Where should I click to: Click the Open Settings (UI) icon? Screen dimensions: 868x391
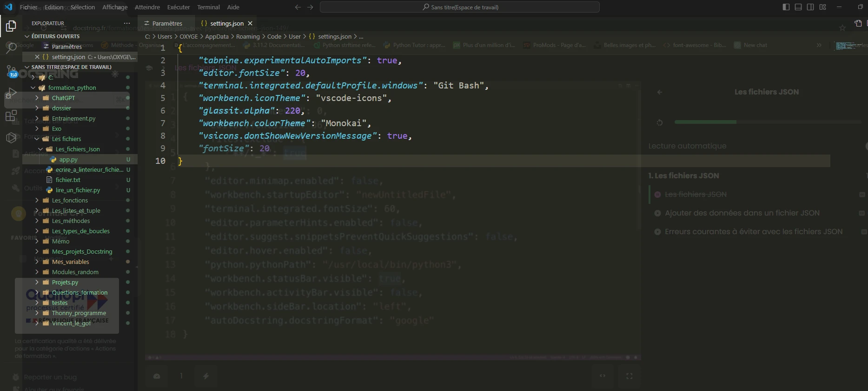point(858,23)
